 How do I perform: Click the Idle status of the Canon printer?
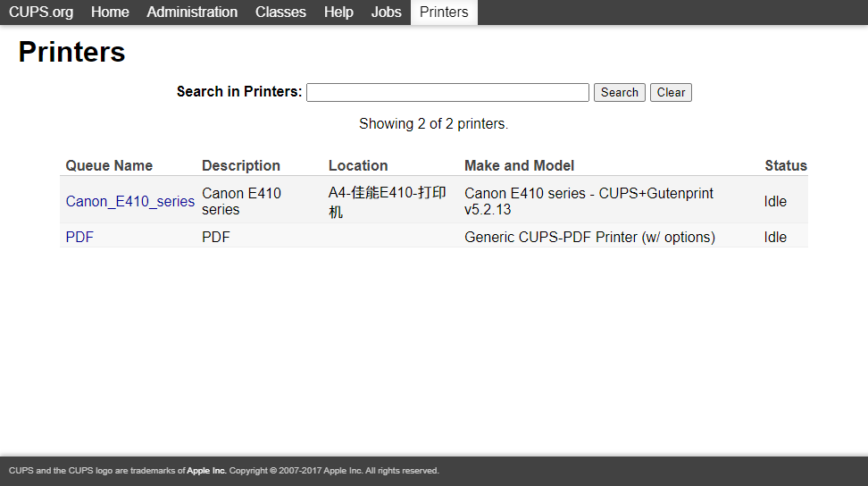[x=775, y=202]
